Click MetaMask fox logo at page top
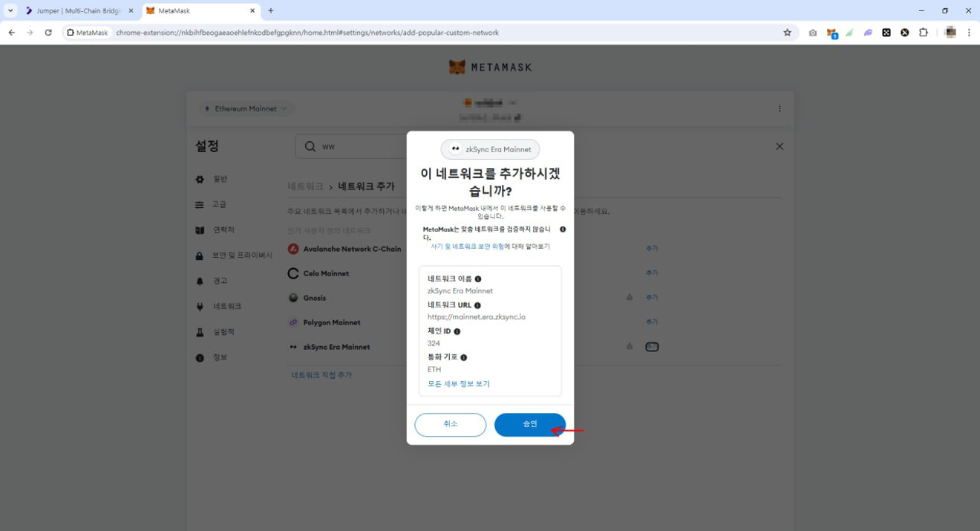This screenshot has height=531, width=980. coord(457,67)
